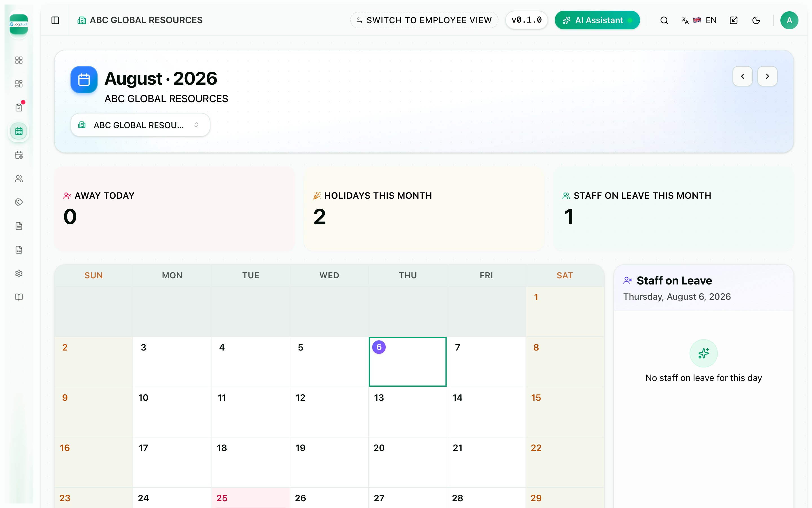Select the Staff On Leave This Month card

click(x=673, y=209)
